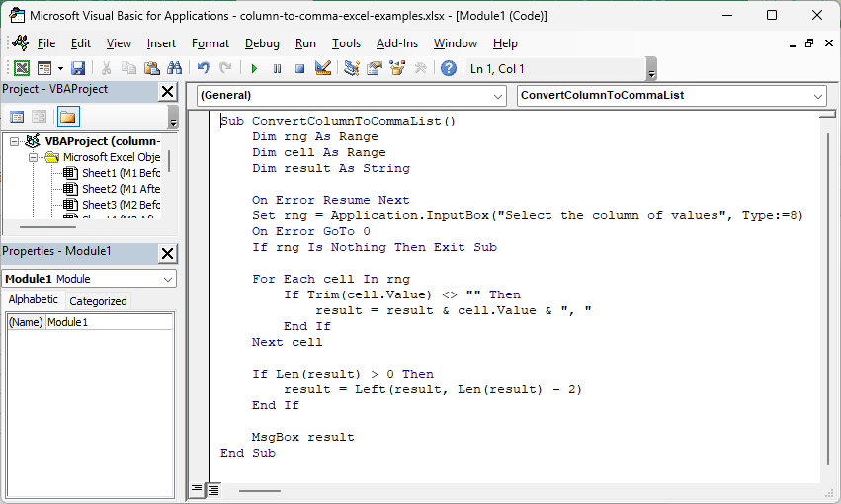841x504 pixels.
Task: Click the (Name) property value Module1
Action: coord(109,322)
